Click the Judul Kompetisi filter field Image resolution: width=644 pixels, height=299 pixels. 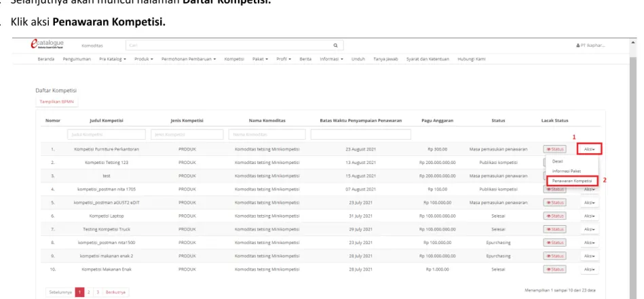point(107,134)
